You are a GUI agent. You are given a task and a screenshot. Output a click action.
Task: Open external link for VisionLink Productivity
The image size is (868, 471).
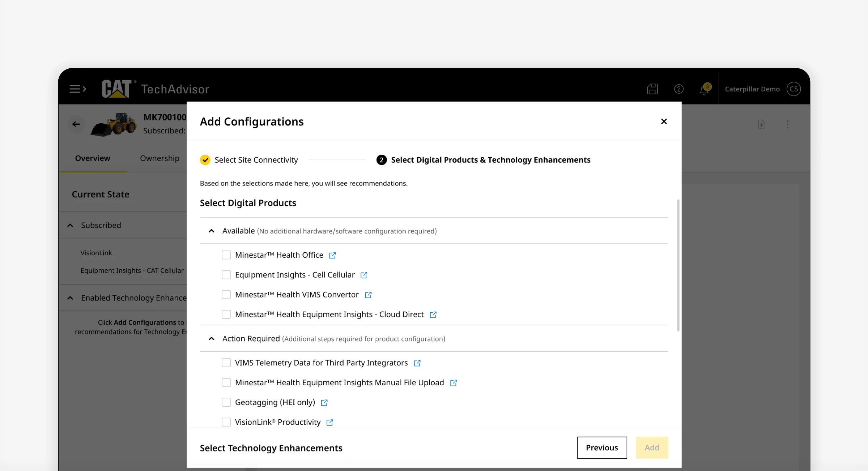click(x=330, y=422)
